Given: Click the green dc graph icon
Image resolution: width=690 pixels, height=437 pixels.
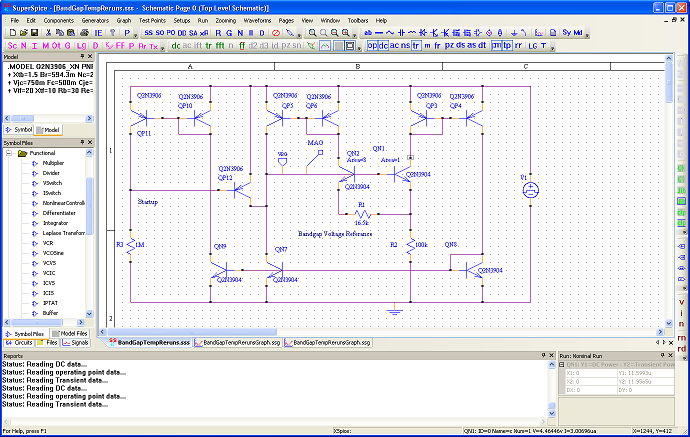Looking at the screenshot, I should click(176, 46).
